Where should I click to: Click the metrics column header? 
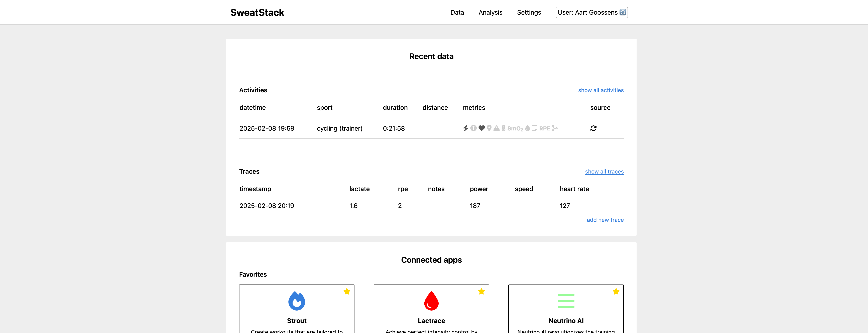pyautogui.click(x=474, y=108)
